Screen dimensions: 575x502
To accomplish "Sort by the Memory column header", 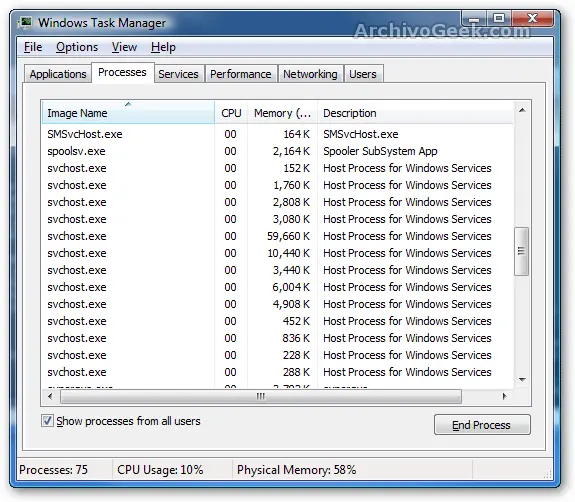I will (x=282, y=113).
